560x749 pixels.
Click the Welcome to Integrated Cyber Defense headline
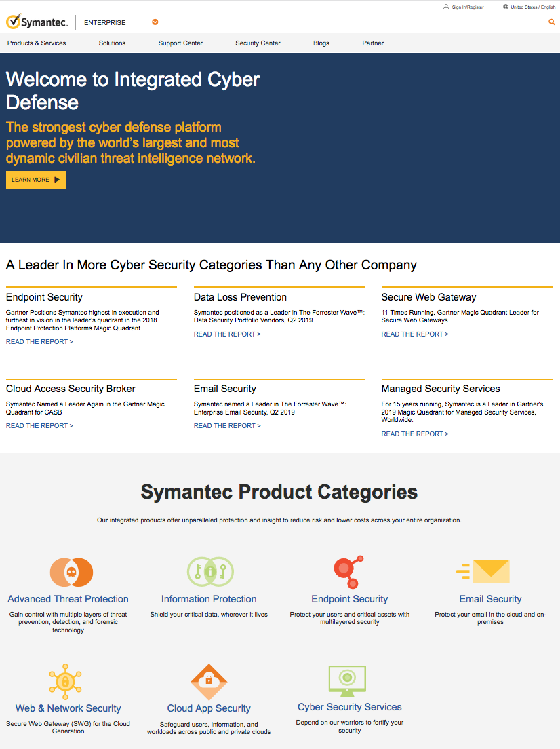click(x=133, y=91)
